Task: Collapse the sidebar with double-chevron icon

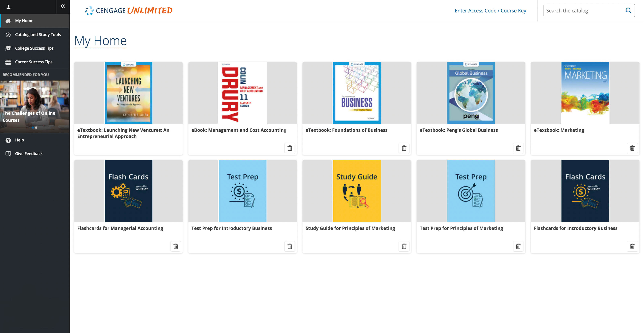Action: pos(63,6)
